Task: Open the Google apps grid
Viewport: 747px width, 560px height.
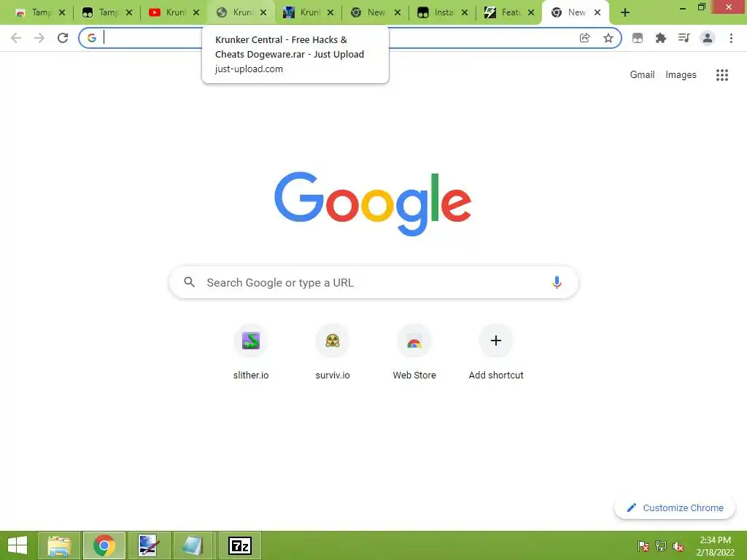Action: click(721, 75)
